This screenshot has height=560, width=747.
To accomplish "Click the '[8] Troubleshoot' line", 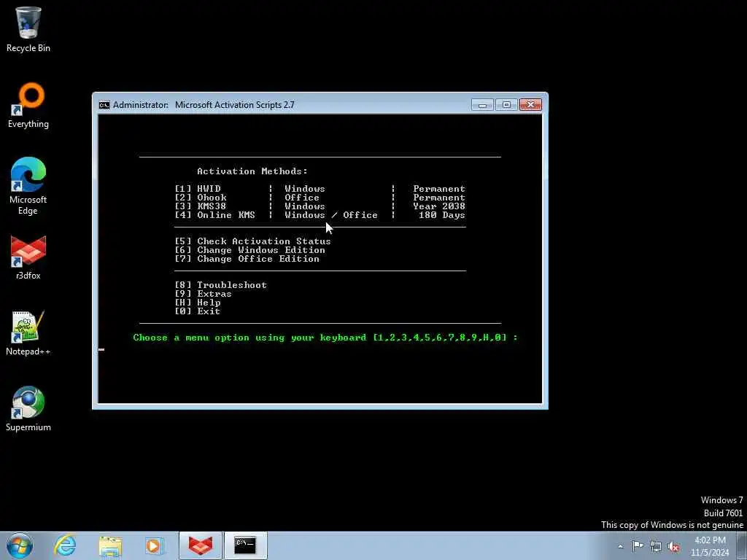I will point(220,285).
